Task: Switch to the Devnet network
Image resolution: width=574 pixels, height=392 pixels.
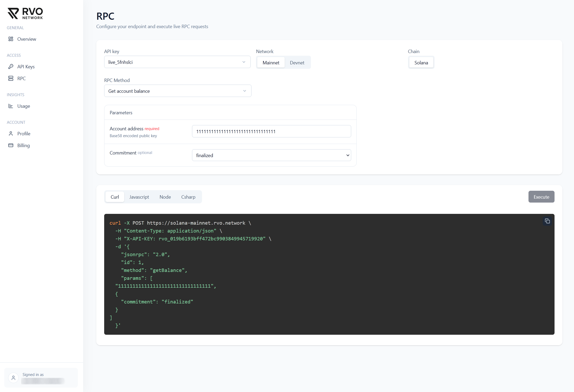Action: point(297,63)
